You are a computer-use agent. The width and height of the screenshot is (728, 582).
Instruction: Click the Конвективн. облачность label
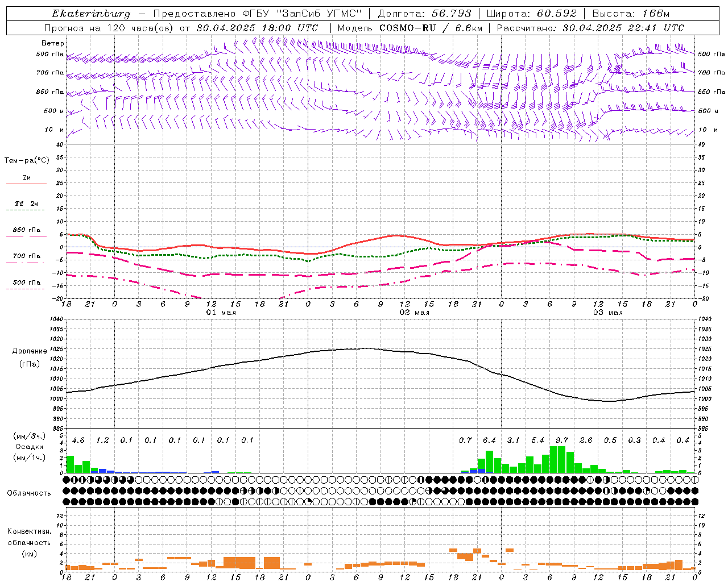pos(29,537)
